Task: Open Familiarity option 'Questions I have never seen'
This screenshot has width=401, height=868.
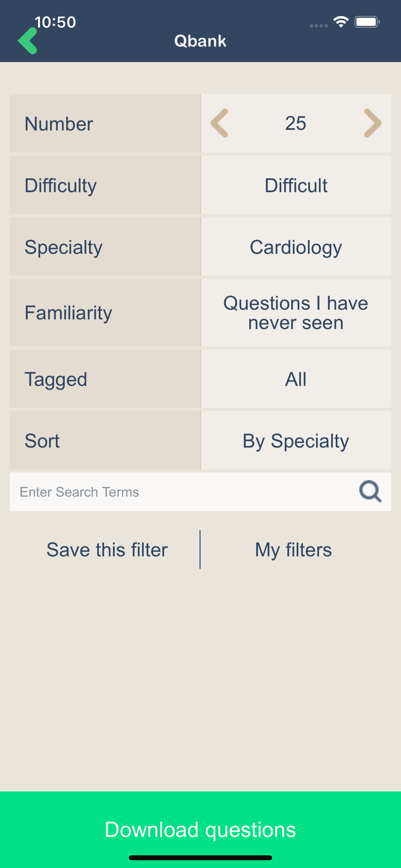Action: point(296,312)
